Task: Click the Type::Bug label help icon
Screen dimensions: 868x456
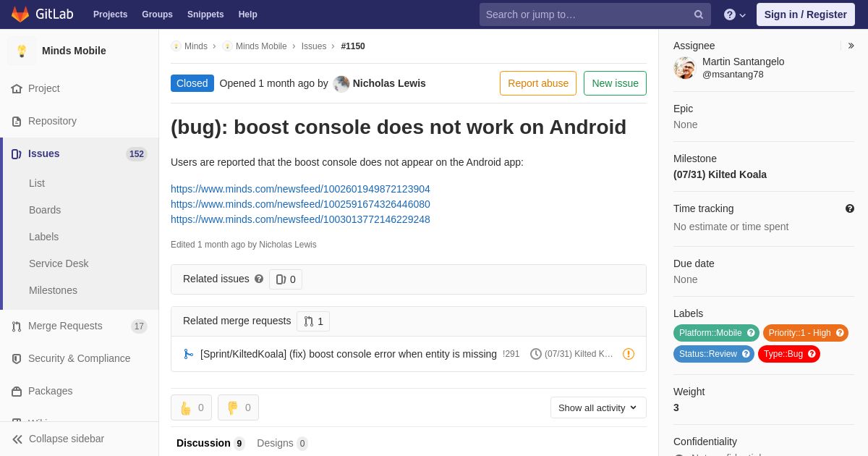Action: point(812,354)
